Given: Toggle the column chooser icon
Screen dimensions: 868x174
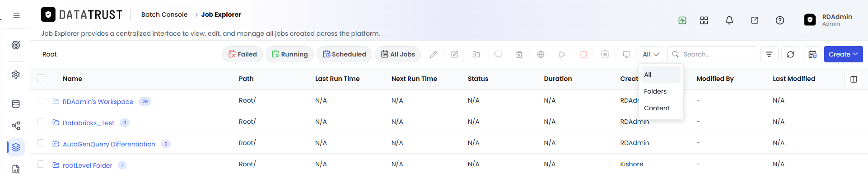Looking at the screenshot, I should (x=853, y=79).
